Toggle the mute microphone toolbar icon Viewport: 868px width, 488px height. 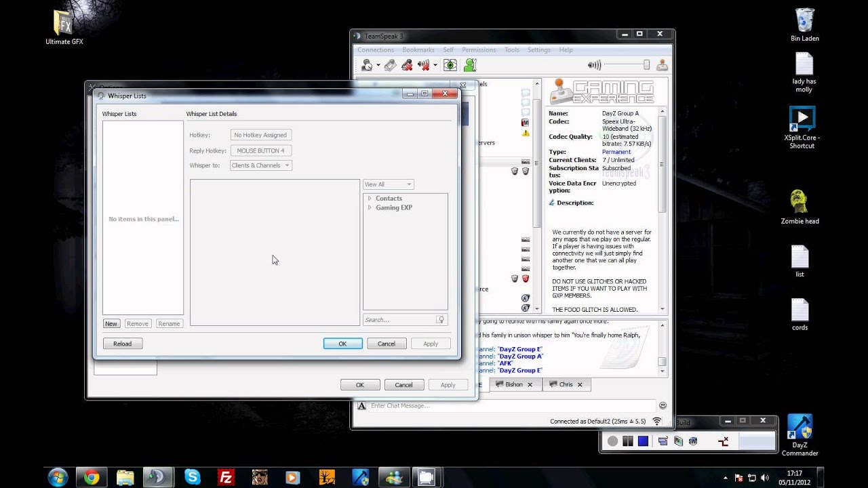[x=407, y=65]
